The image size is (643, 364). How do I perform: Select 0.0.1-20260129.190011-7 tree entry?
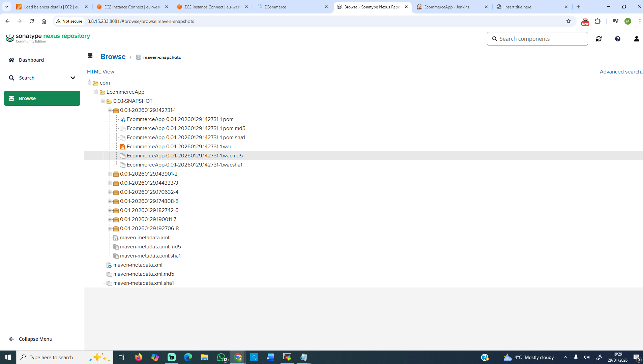click(x=148, y=219)
